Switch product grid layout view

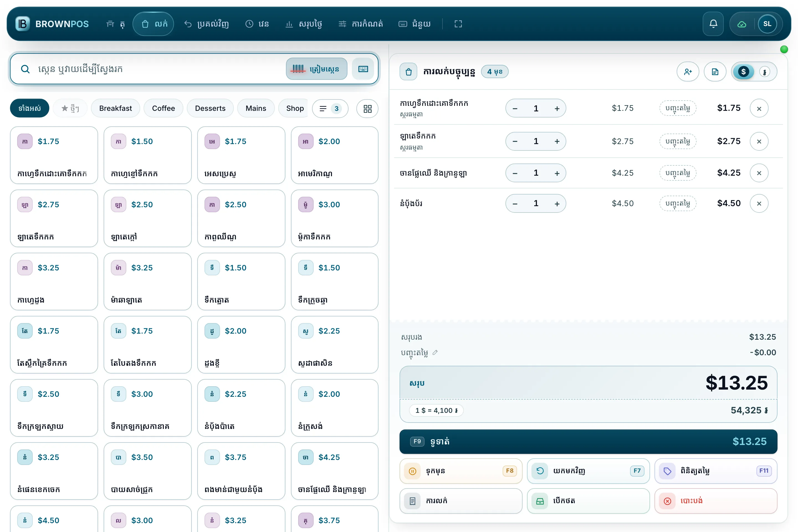(x=367, y=109)
